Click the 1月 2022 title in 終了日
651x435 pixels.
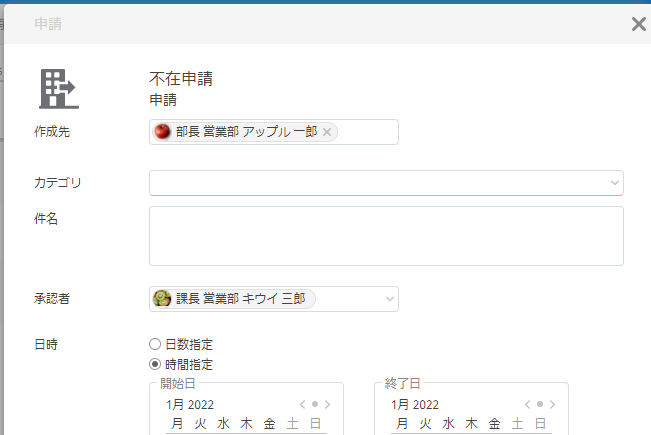pos(415,405)
